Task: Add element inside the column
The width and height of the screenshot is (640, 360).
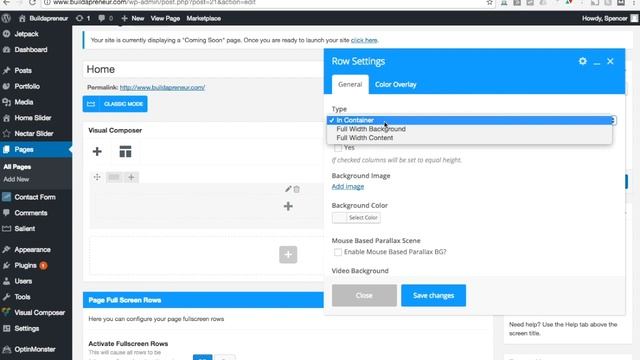Action: click(x=288, y=207)
